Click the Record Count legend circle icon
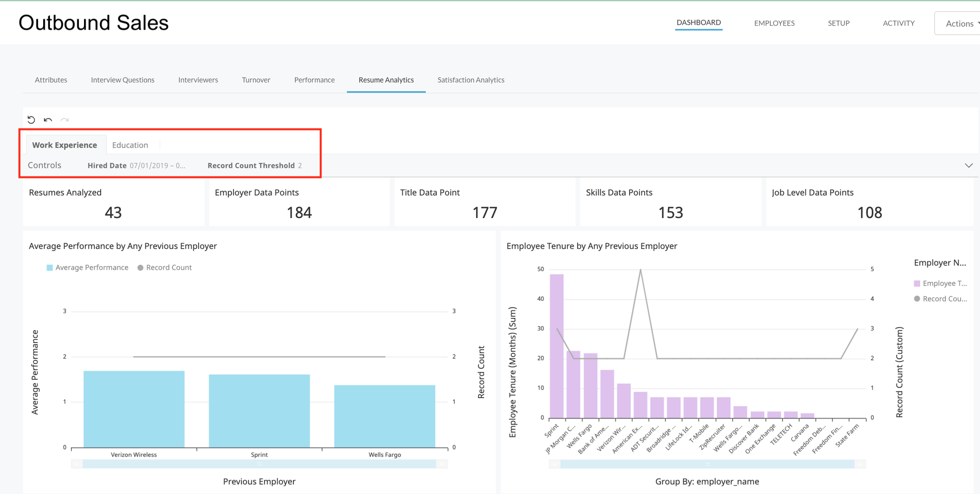Viewport: 980px width, 494px height. click(140, 267)
